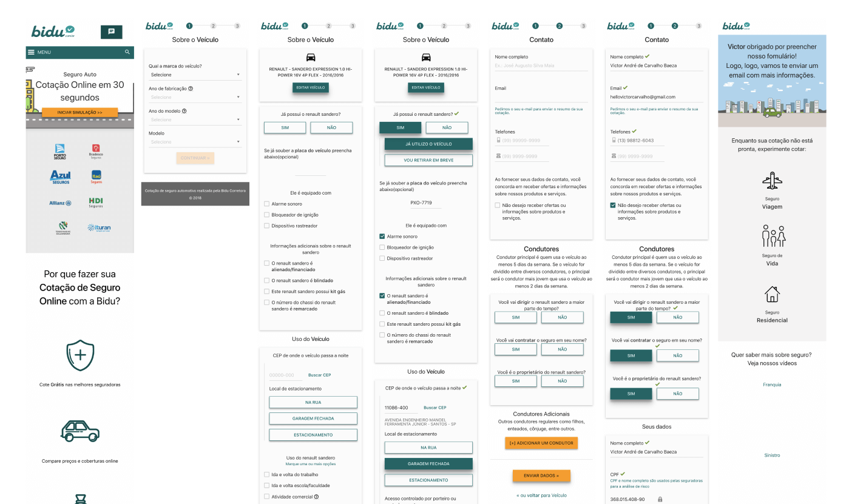This screenshot has height=504, width=849.
Task: Click Buscar CEP beside 11086-400
Action: pyautogui.click(x=435, y=408)
